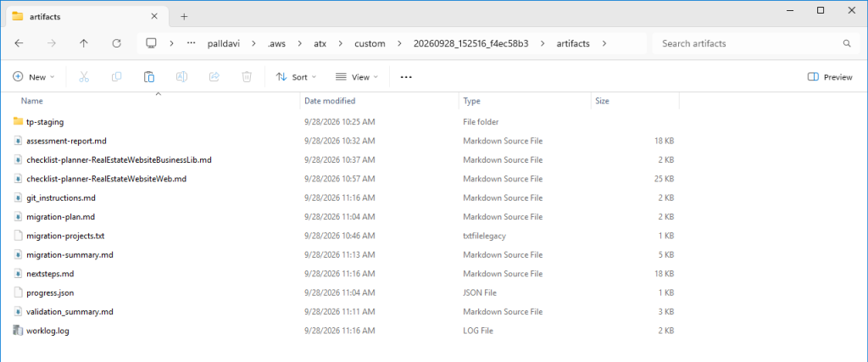The width and height of the screenshot is (868, 362).
Task: Click LOG File type cell
Action: tap(478, 331)
